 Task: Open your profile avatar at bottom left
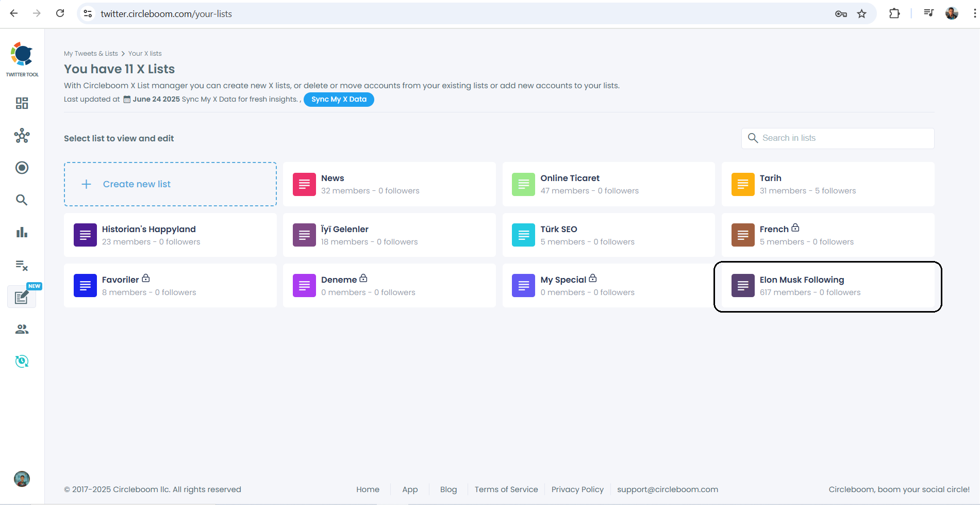pos(22,479)
